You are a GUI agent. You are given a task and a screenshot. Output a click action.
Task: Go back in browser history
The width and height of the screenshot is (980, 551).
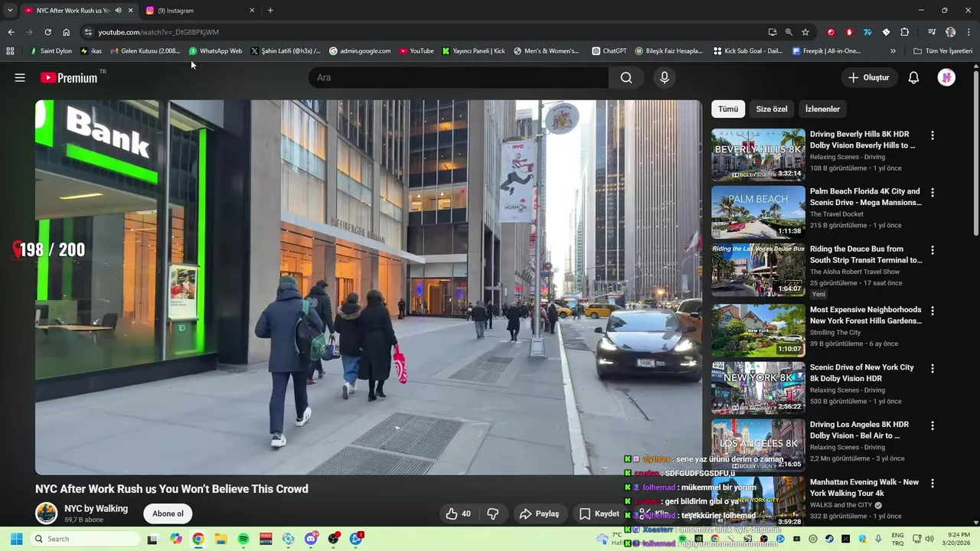tap(11, 32)
